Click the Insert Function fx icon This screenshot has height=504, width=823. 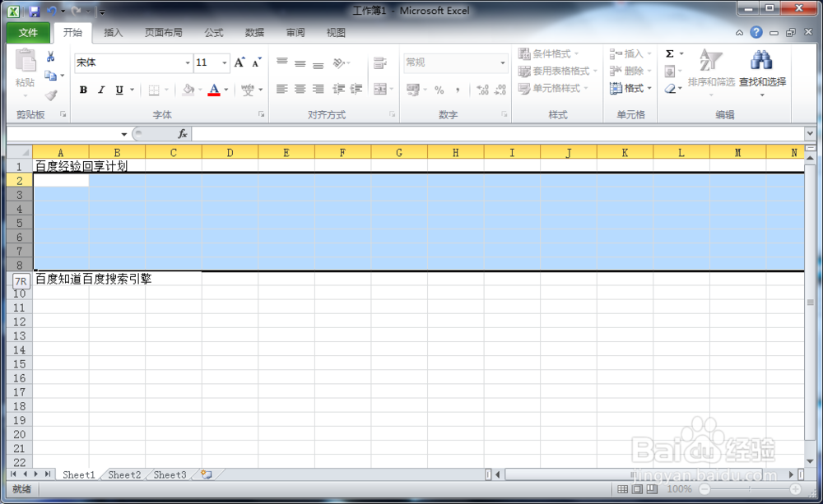tap(182, 134)
